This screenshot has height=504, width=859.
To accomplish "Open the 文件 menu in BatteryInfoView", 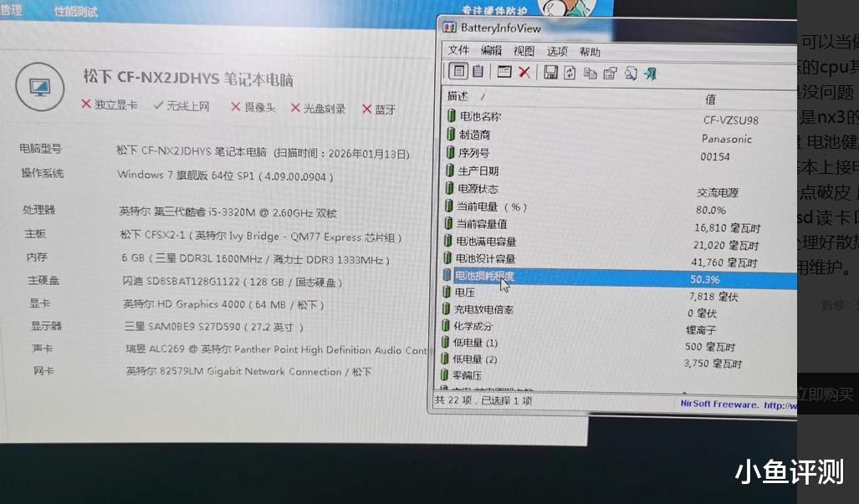I will pos(458,50).
